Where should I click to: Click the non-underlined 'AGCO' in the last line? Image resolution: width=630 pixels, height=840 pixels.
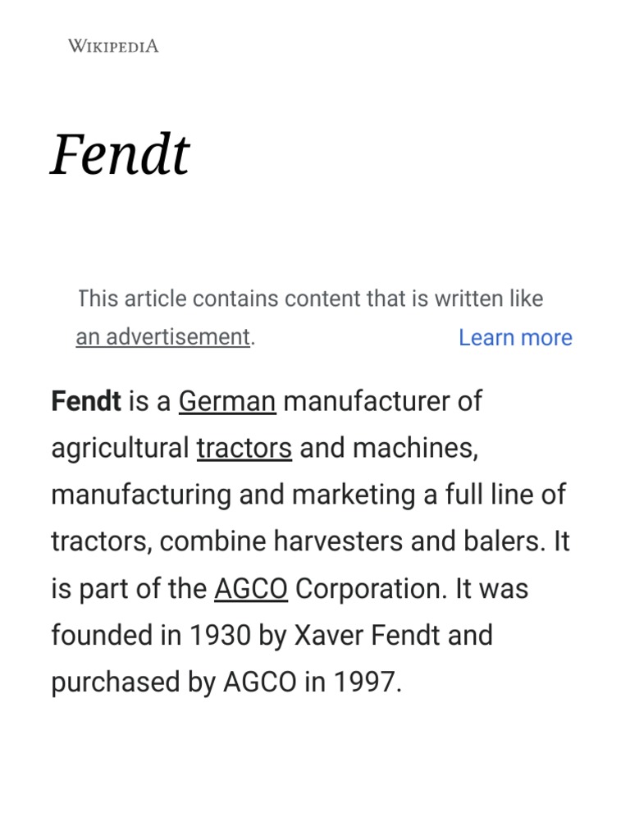(x=260, y=682)
